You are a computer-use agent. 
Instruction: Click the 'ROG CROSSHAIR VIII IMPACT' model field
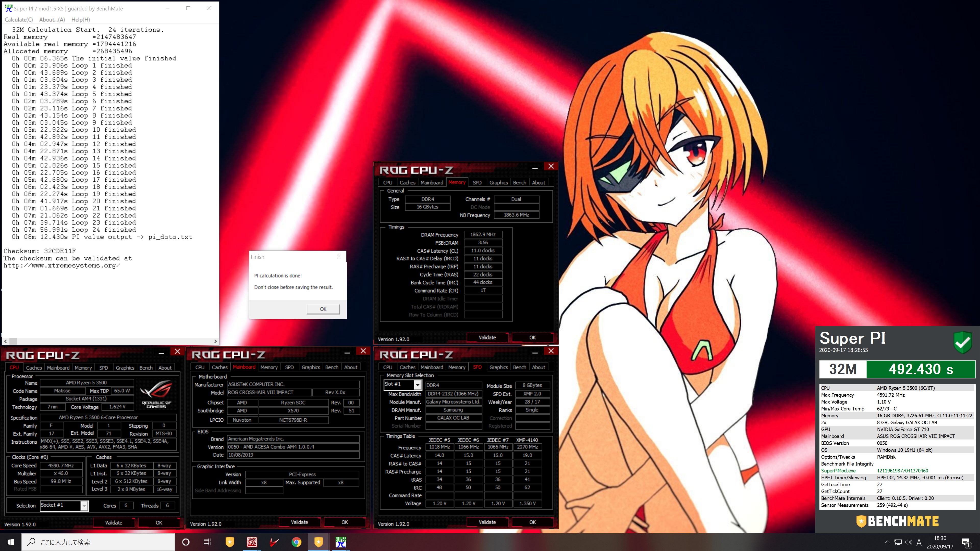coord(269,392)
